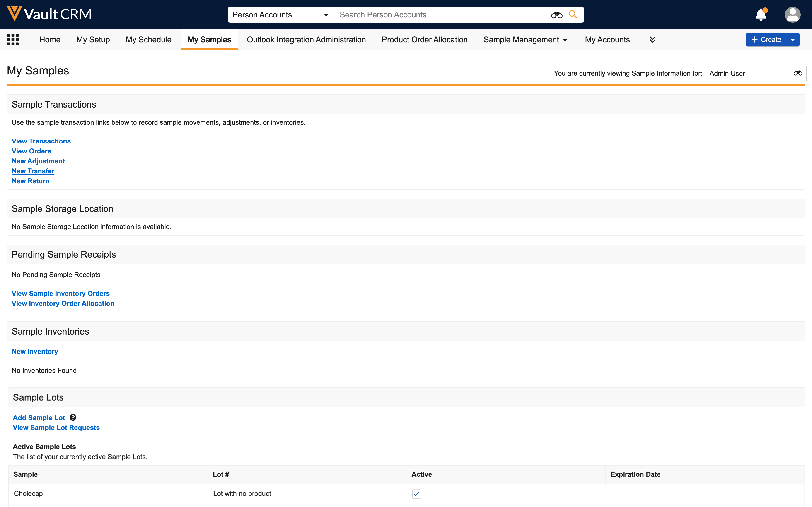This screenshot has width=812, height=507.
Task: Switch to the My Schedule tab
Action: click(148, 40)
